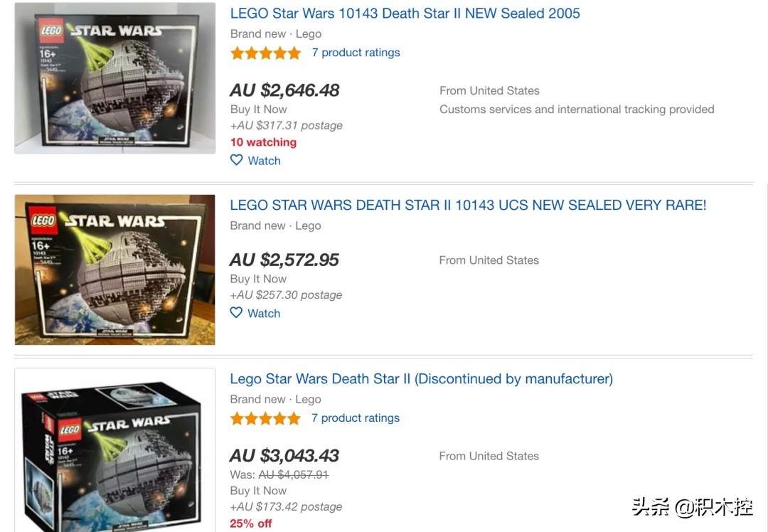Click the heart icon on second listing
Screen dimensions: 768x532
[237, 313]
